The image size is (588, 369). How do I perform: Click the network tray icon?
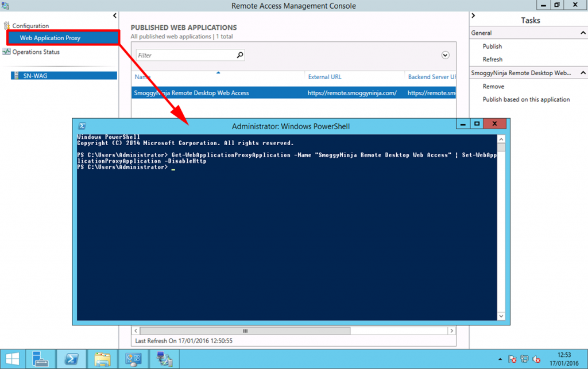coord(525,360)
